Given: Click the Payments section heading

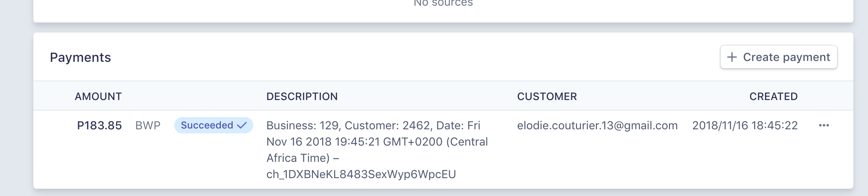Looking at the screenshot, I should pos(80,57).
